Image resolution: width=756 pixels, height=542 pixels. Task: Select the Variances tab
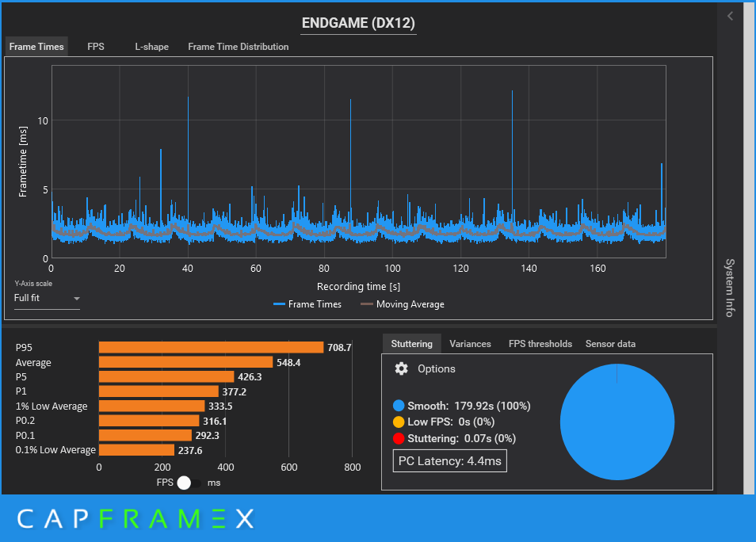[470, 344]
